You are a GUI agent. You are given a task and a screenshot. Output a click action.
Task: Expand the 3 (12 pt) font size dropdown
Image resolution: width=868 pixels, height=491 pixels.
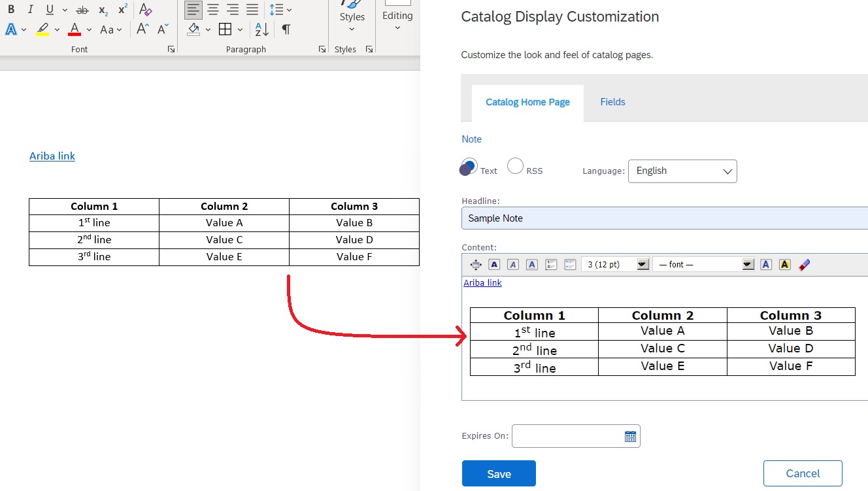pos(643,265)
